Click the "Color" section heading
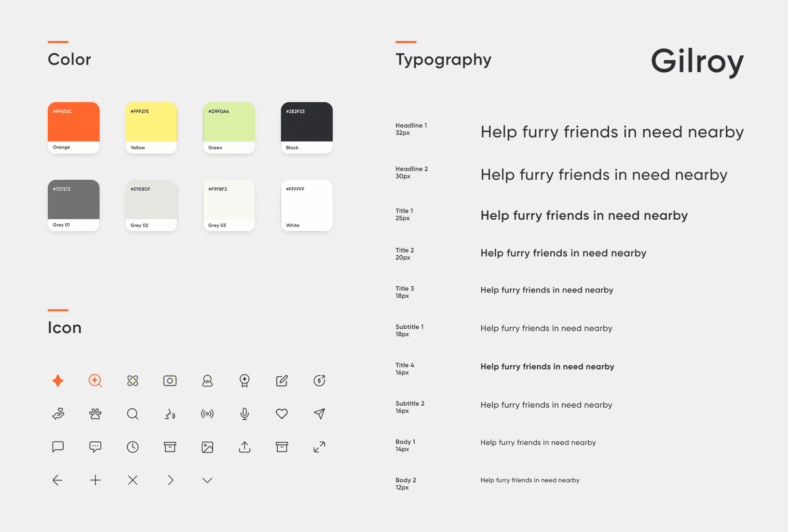 [x=69, y=59]
